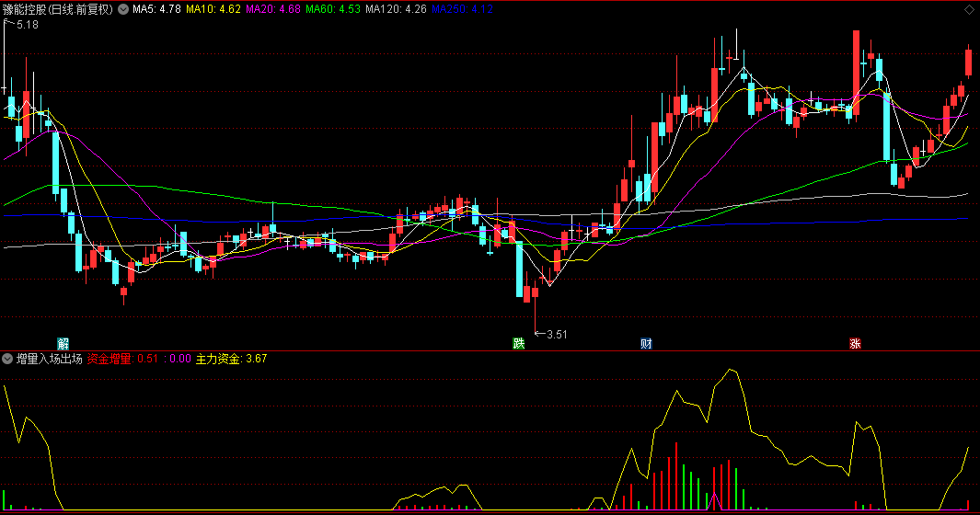The height and width of the screenshot is (515, 980).
Task: Select the blue MA250: 4.12 label
Action: click(463, 9)
